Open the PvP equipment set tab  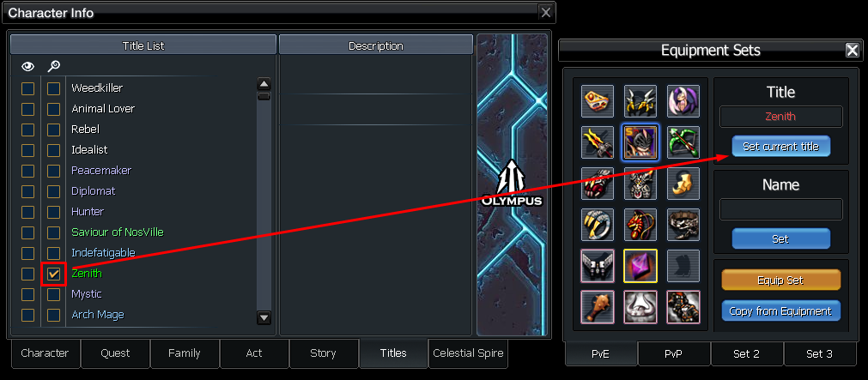674,354
